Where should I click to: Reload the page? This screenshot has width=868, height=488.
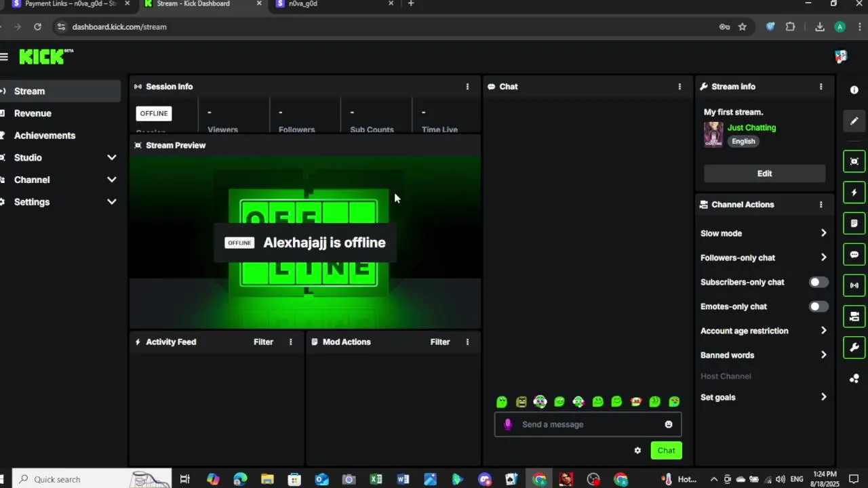click(x=38, y=27)
